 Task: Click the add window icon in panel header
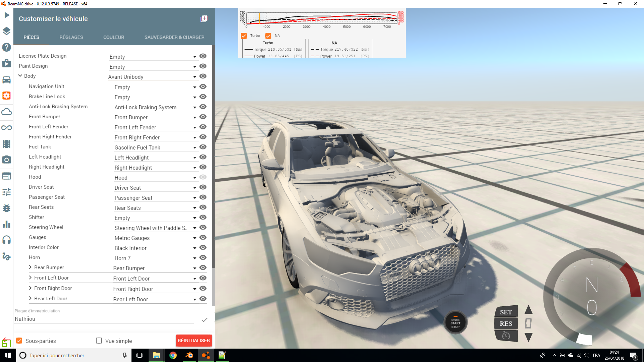point(204,19)
